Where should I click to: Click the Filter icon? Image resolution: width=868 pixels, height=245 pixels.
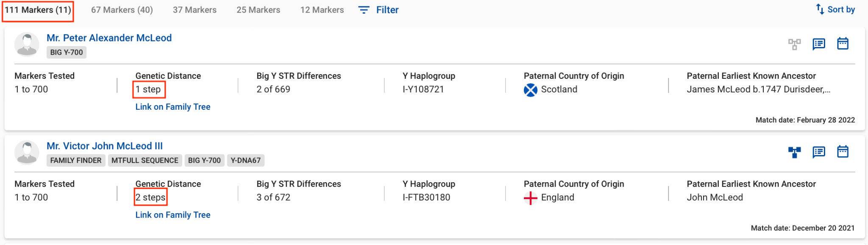pos(364,10)
